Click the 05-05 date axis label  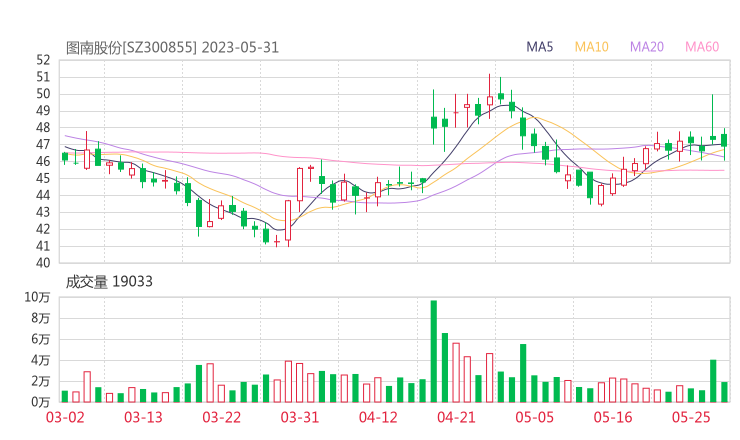[x=535, y=417]
